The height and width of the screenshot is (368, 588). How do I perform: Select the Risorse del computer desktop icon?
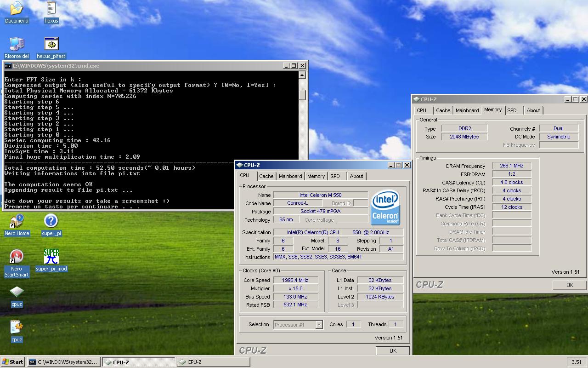click(x=17, y=44)
